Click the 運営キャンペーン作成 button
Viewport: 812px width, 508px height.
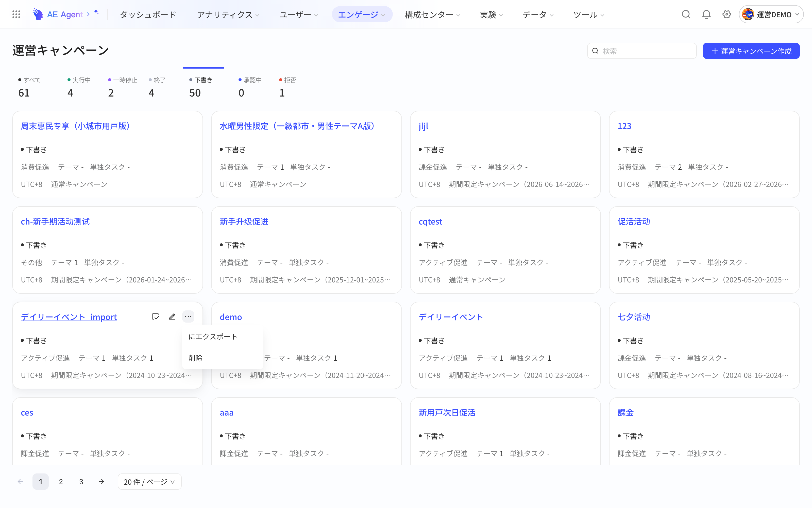[751, 51]
